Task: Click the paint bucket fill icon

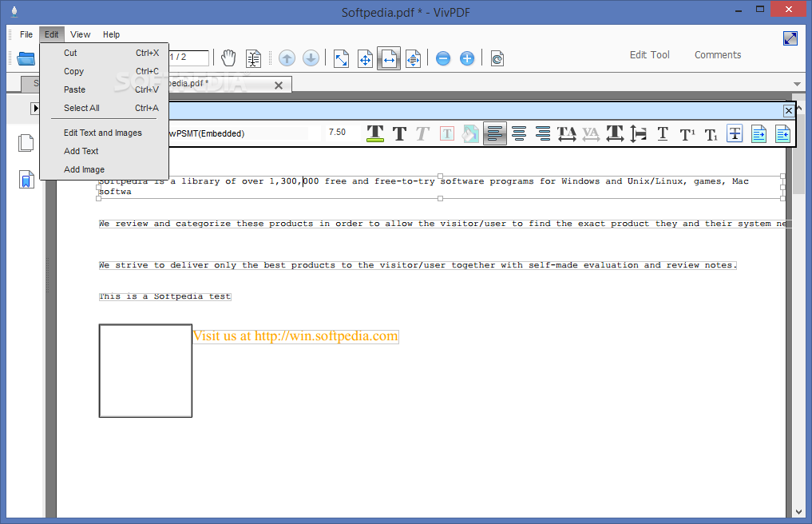Action: [x=470, y=133]
